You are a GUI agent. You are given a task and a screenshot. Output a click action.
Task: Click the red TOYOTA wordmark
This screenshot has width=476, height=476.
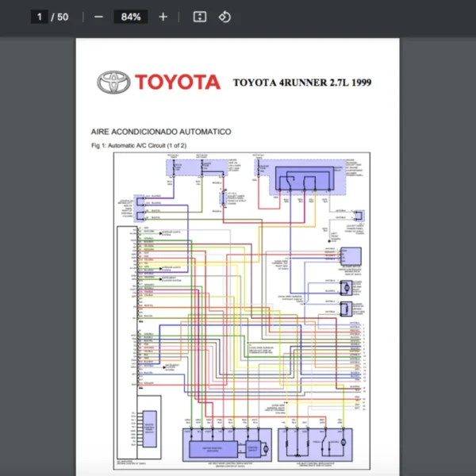click(x=177, y=82)
